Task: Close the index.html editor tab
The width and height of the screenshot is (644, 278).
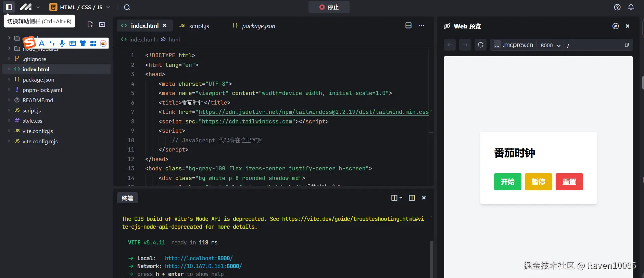Action: click(165, 25)
